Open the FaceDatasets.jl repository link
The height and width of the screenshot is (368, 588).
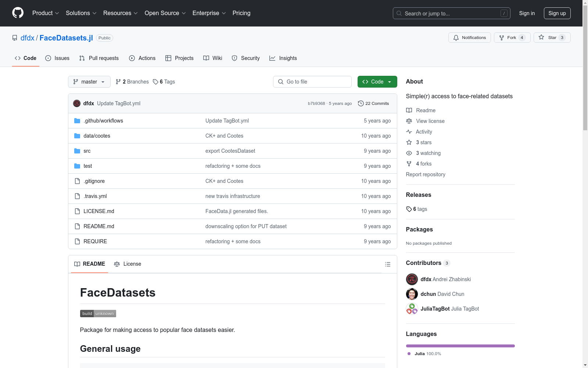[x=66, y=38]
